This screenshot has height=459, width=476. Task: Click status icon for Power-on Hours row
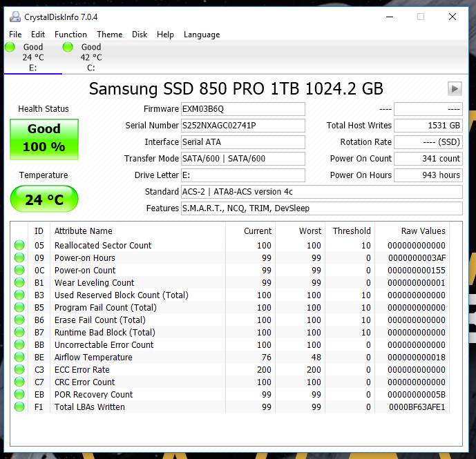pos(19,257)
